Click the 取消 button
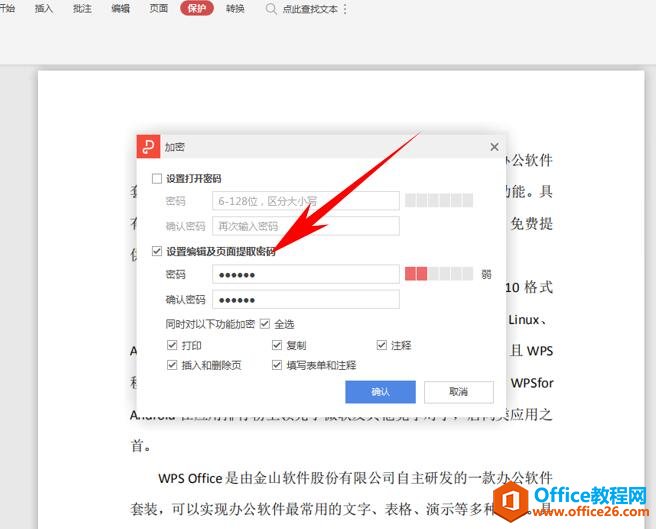Viewport: 656px width, 529px height. (x=459, y=392)
